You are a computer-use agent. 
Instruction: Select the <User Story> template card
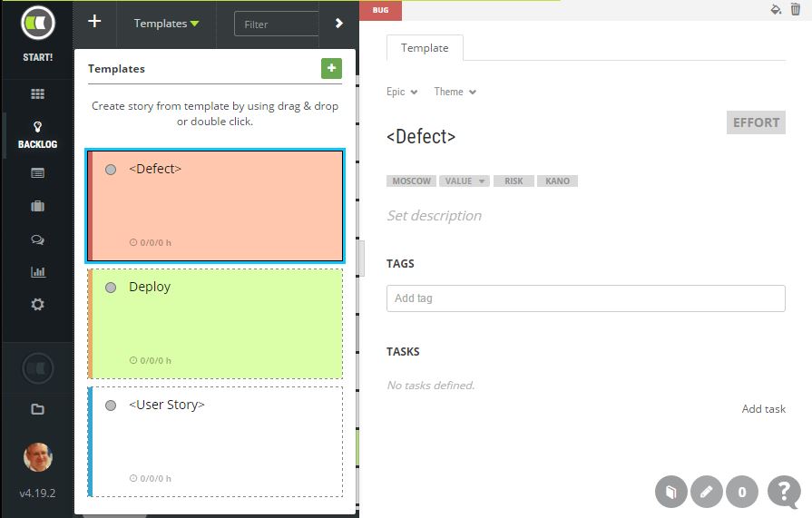(215, 442)
